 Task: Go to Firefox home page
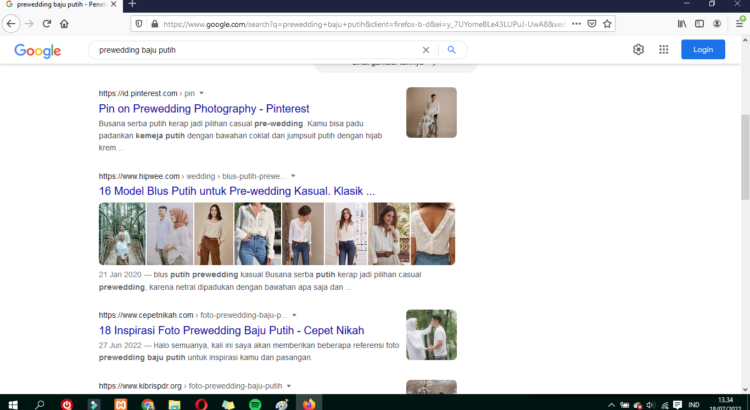tap(64, 23)
